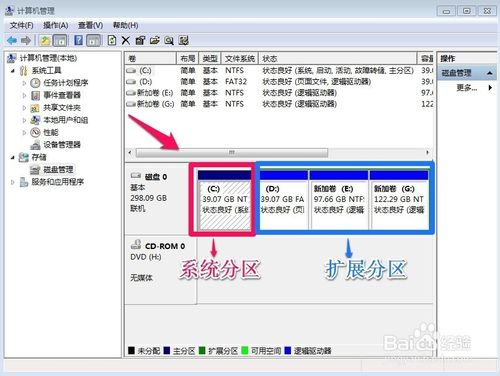This screenshot has width=500, height=376.
Task: Click the 可用空间 light green legend swatch
Action: click(245, 351)
